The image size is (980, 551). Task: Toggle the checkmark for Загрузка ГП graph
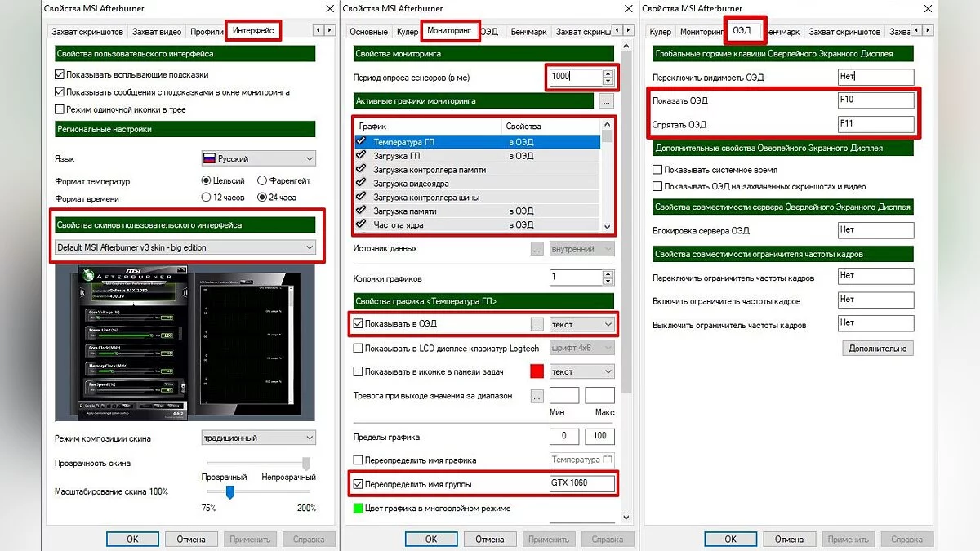(362, 155)
